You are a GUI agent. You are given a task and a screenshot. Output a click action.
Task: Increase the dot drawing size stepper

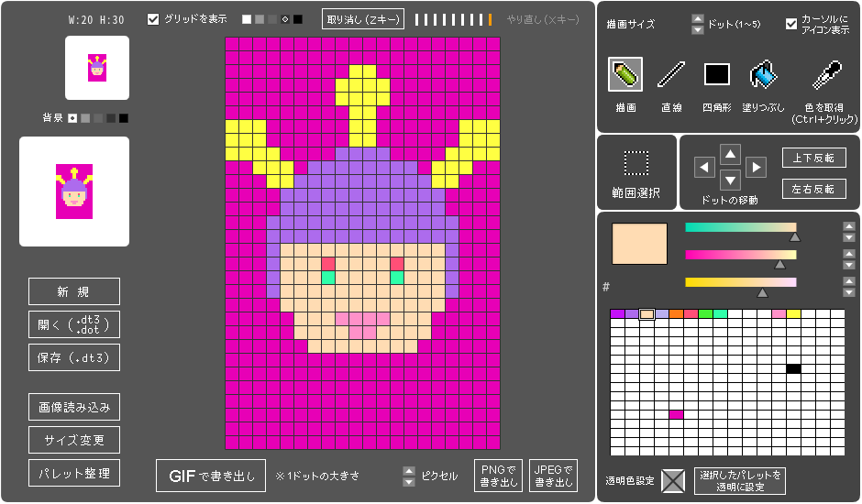698,18
